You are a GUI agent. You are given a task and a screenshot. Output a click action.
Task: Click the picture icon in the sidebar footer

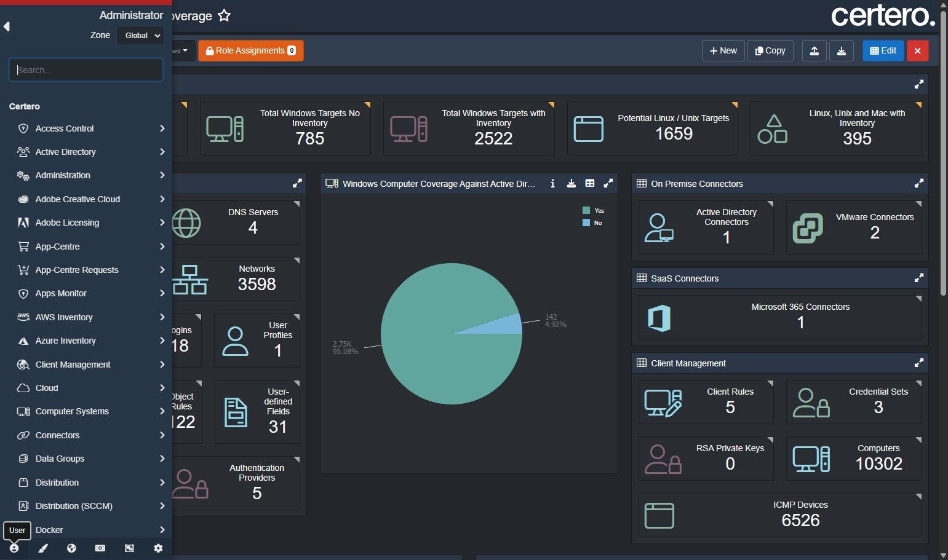(129, 548)
